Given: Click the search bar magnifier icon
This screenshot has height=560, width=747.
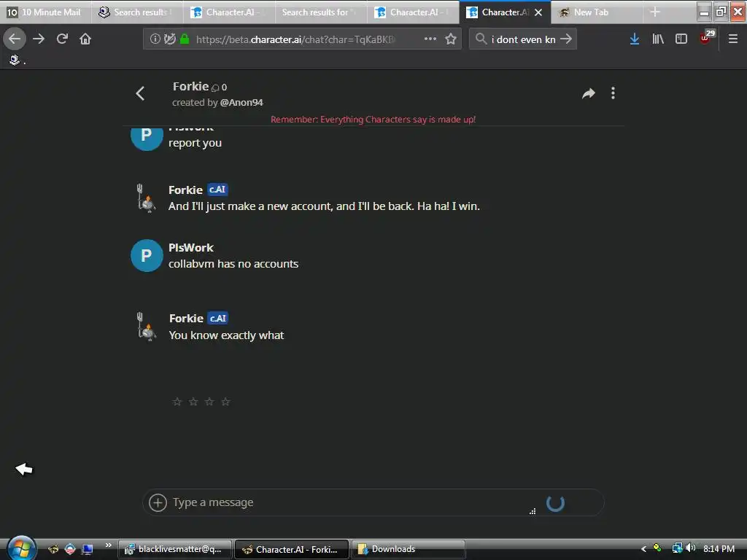Looking at the screenshot, I should point(481,39).
